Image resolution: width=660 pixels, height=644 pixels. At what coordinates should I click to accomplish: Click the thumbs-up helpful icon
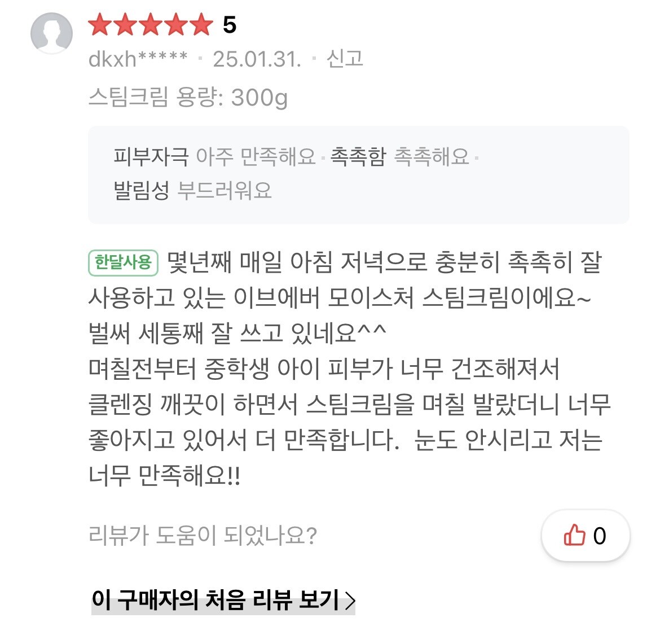(x=574, y=535)
